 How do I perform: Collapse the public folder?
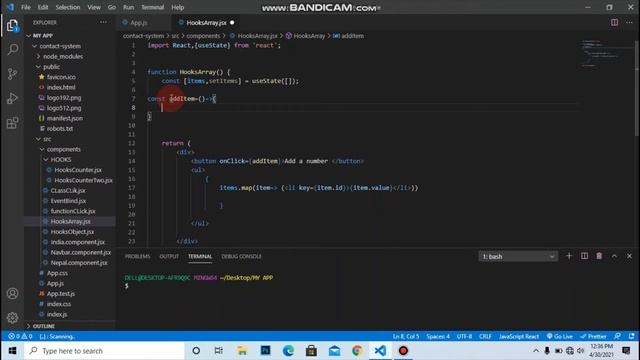click(x=51, y=67)
